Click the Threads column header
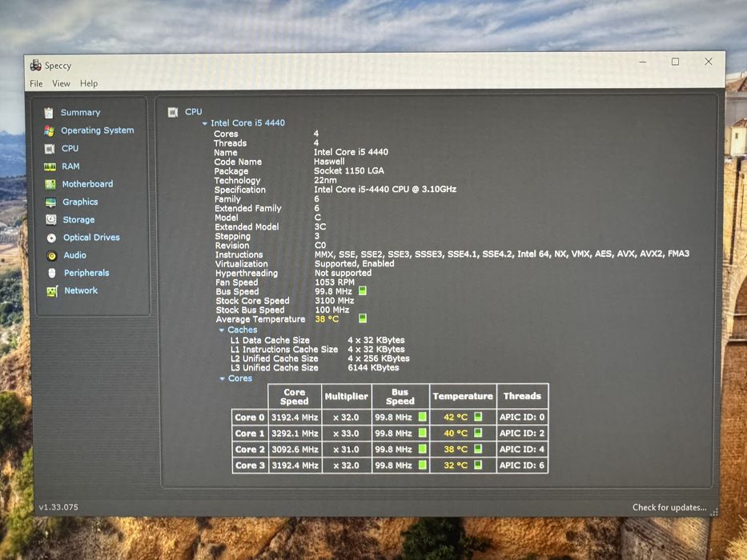This screenshot has height=560, width=747. click(522, 396)
